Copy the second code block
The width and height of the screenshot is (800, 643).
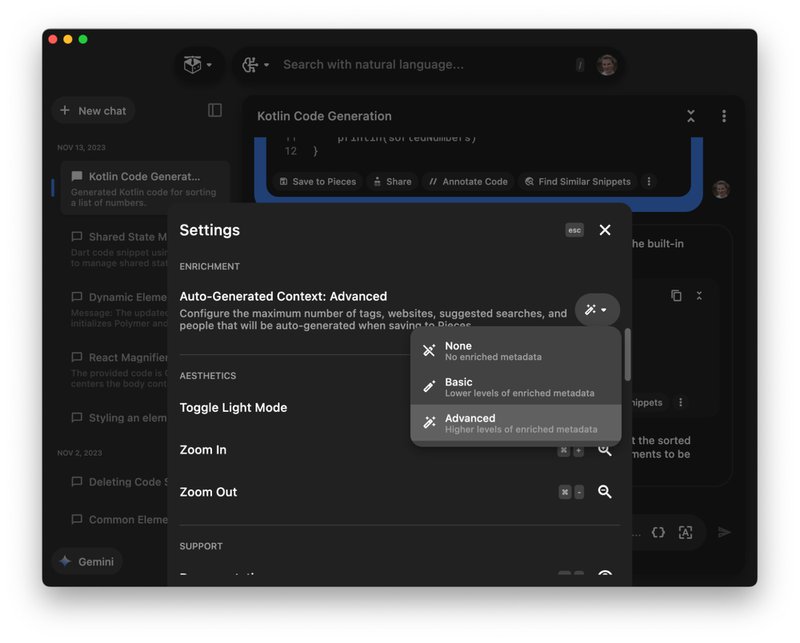pyautogui.click(x=677, y=296)
